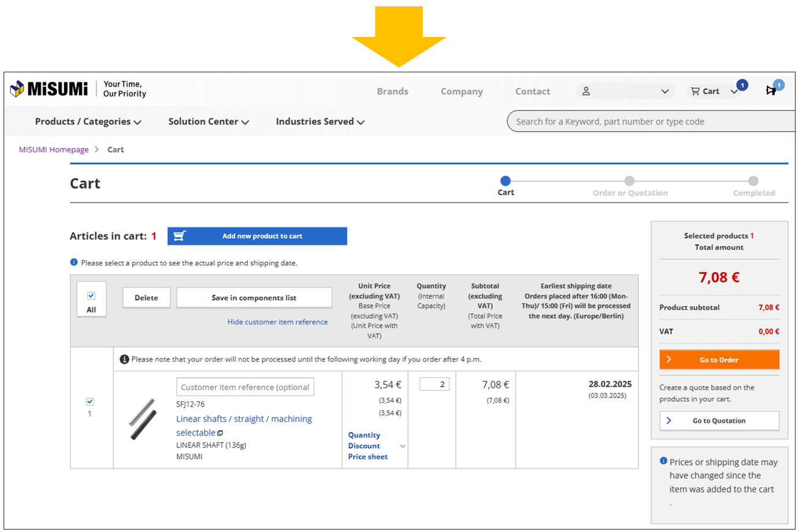Click the external-link icon after 'selectable'

(220, 433)
